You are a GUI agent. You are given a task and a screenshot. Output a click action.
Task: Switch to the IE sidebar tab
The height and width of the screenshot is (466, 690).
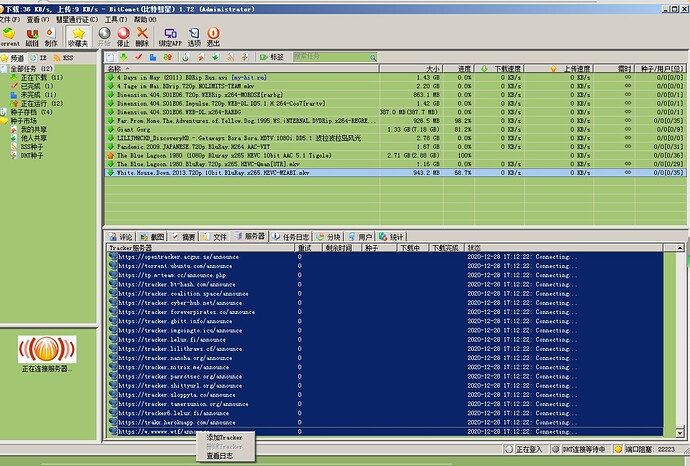coord(39,58)
